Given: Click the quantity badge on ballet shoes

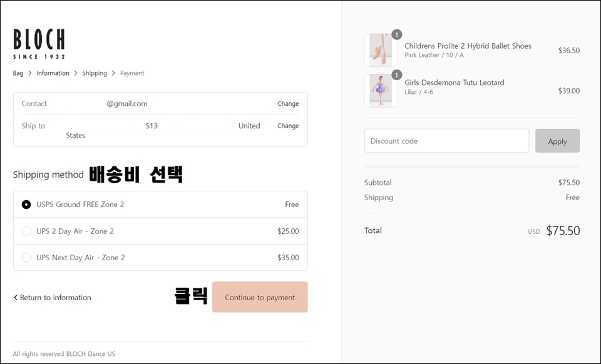Looking at the screenshot, I should pos(397,34).
